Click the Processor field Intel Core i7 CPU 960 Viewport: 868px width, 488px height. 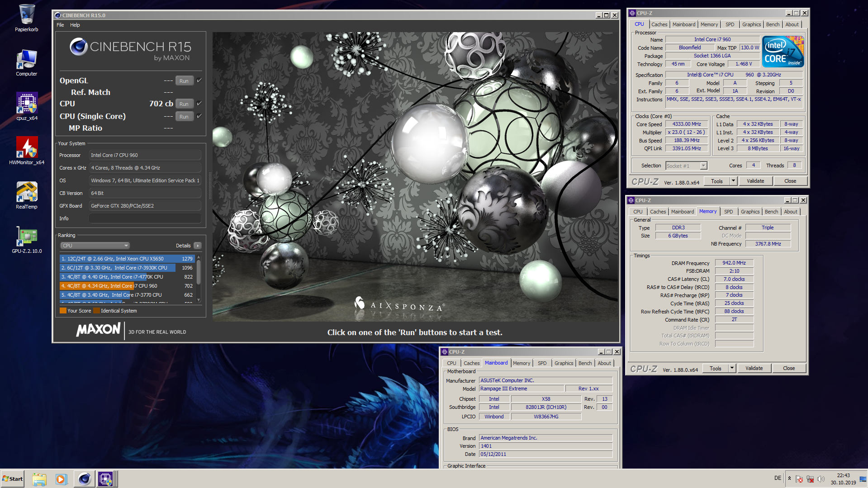[x=145, y=155]
